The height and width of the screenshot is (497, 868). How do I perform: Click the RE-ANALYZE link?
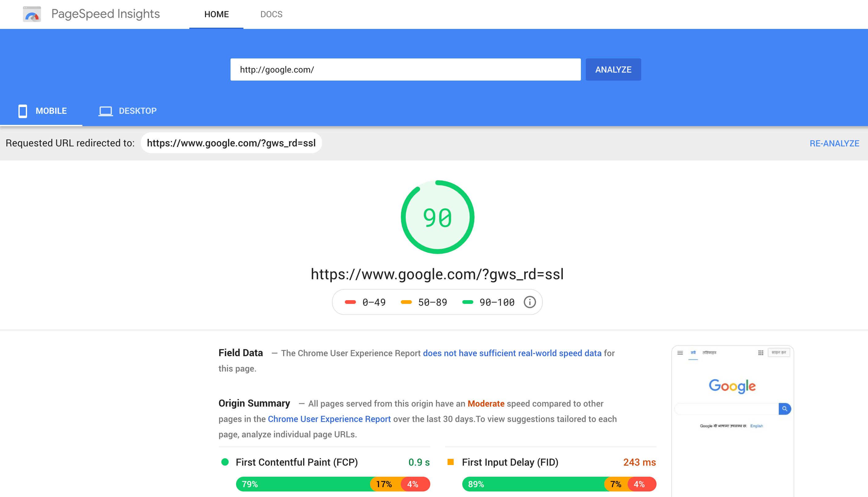point(834,143)
